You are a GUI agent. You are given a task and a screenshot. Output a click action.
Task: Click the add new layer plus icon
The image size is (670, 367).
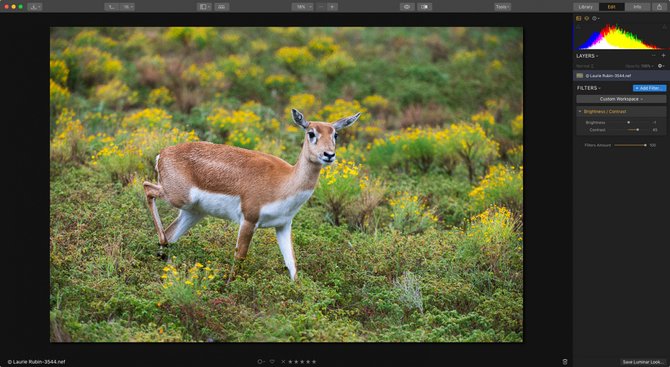[x=664, y=56]
